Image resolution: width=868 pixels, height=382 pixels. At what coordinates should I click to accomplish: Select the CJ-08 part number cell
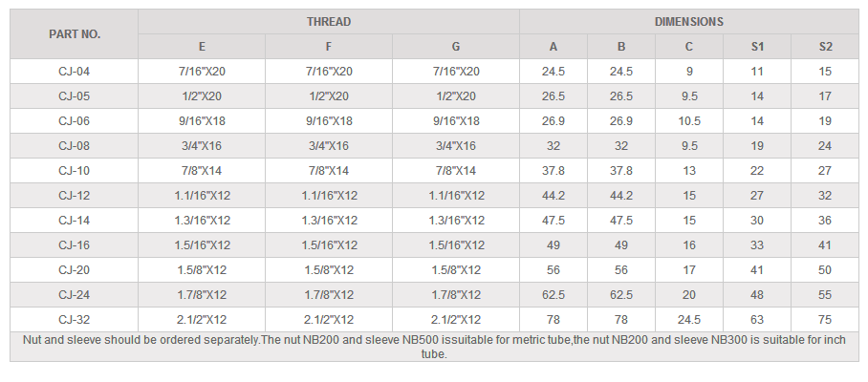(x=75, y=146)
